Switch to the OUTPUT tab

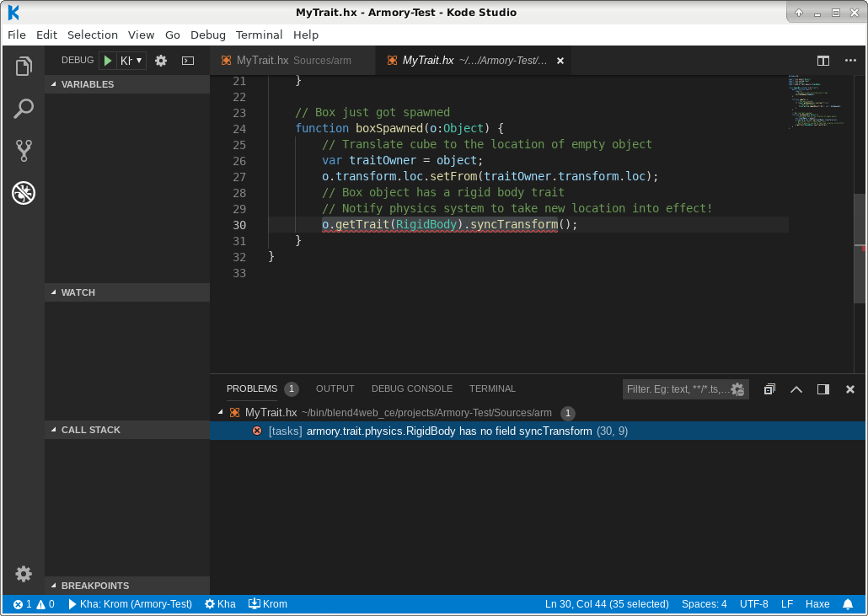pyautogui.click(x=335, y=388)
